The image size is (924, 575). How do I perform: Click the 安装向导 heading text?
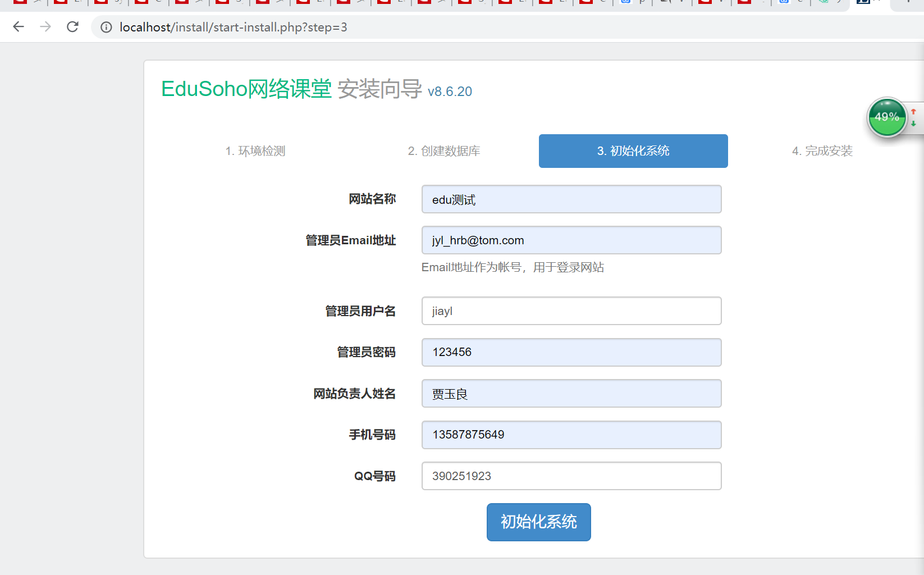pyautogui.click(x=379, y=89)
